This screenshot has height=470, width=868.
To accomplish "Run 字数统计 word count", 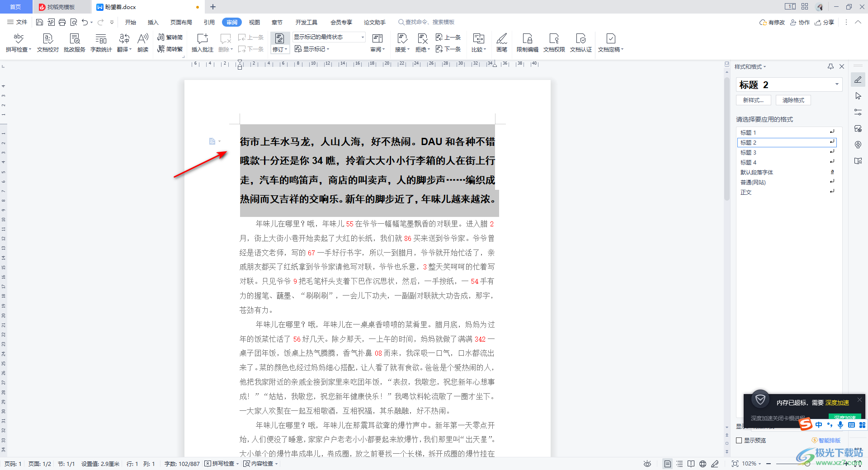I will [x=100, y=42].
